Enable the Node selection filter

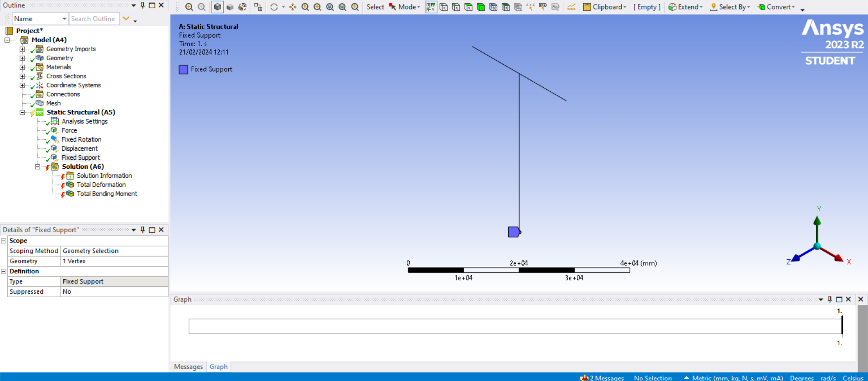click(493, 7)
